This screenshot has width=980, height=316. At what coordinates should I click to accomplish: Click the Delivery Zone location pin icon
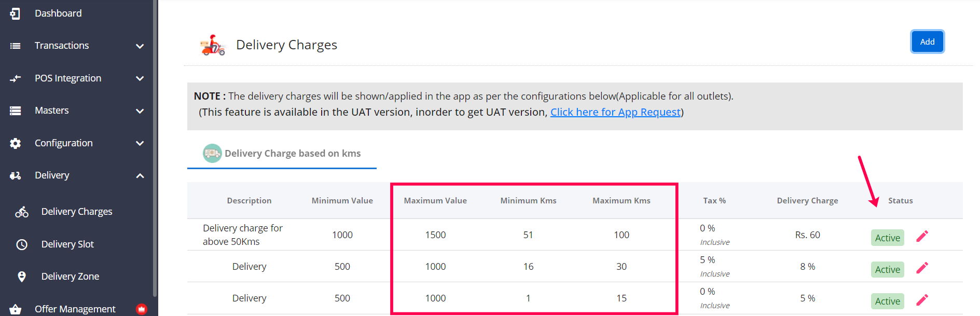coord(22,277)
